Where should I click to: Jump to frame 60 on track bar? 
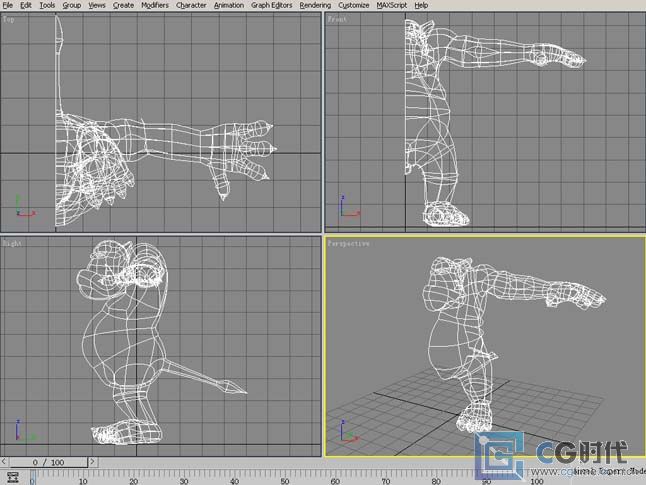pyautogui.click(x=335, y=480)
